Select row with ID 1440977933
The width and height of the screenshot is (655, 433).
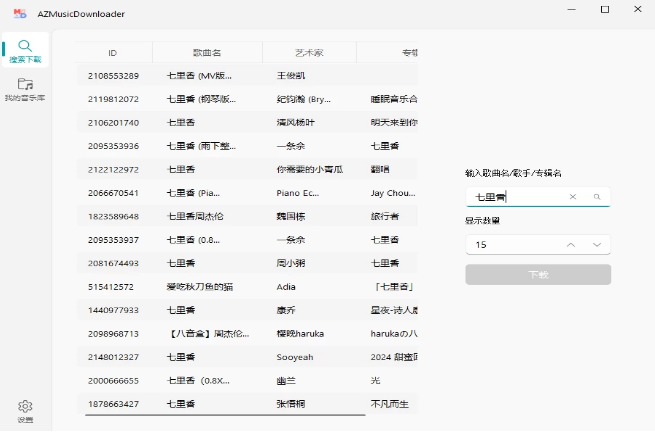click(247, 310)
